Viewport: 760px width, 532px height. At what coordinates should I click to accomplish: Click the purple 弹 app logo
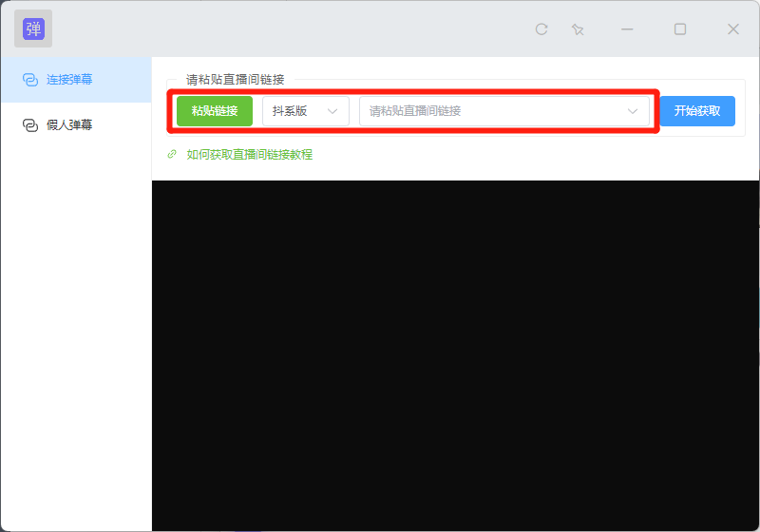(33, 28)
